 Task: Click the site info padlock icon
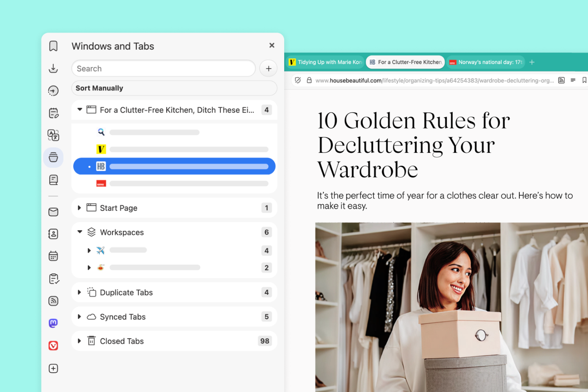[309, 80]
